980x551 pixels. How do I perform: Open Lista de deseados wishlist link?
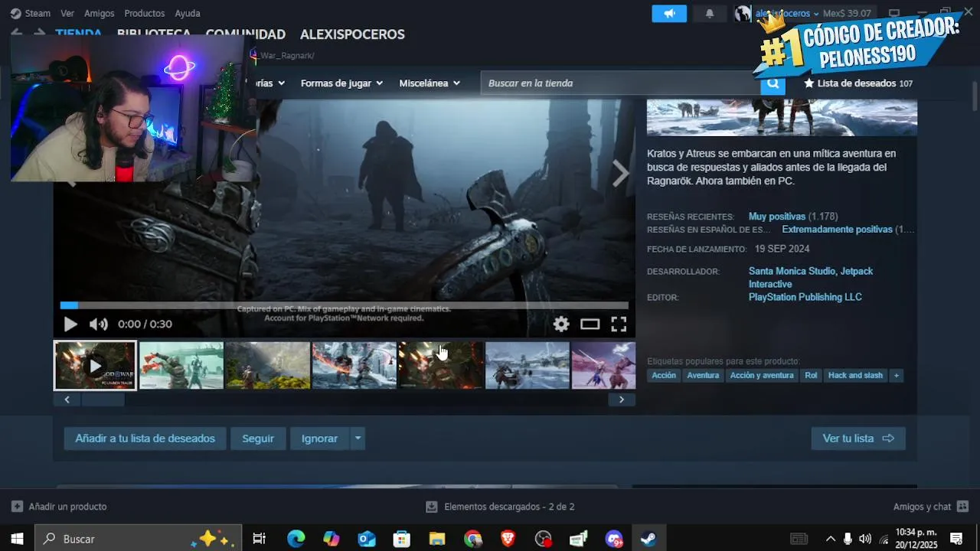pos(858,83)
